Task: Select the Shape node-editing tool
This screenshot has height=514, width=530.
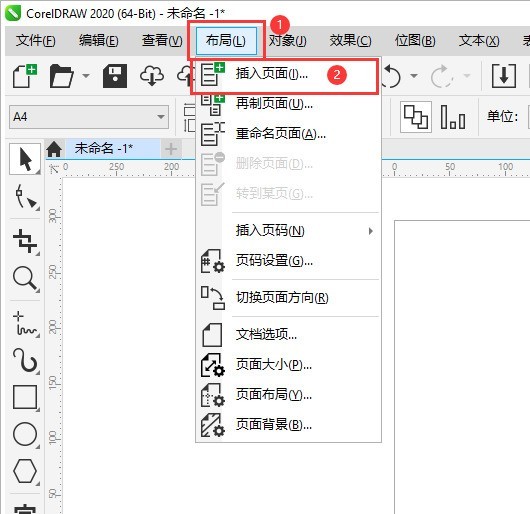Action: click(26, 197)
